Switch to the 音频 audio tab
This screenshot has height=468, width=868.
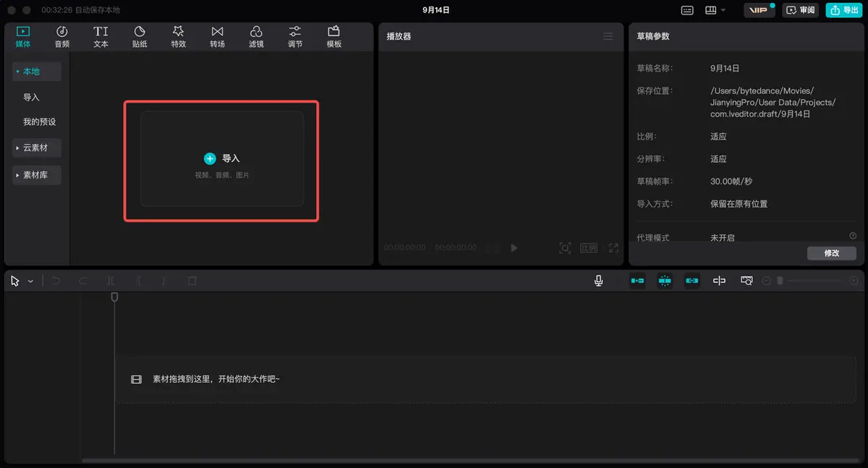[62, 37]
